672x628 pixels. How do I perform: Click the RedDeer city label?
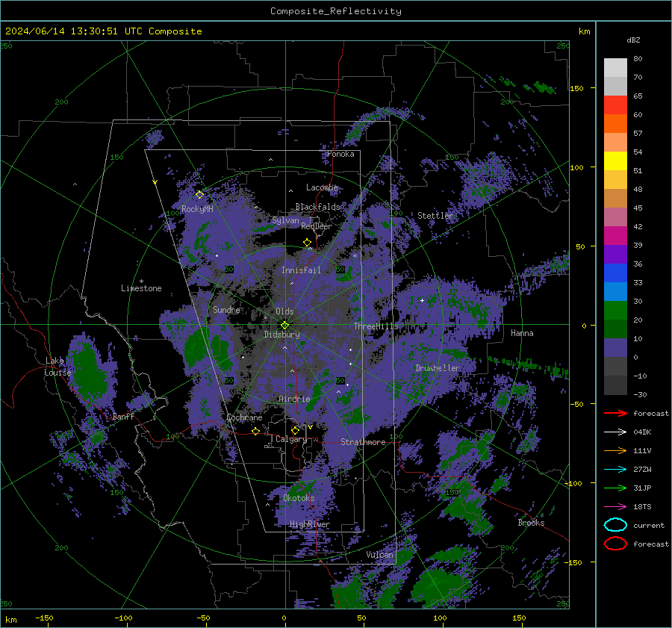coord(317,226)
